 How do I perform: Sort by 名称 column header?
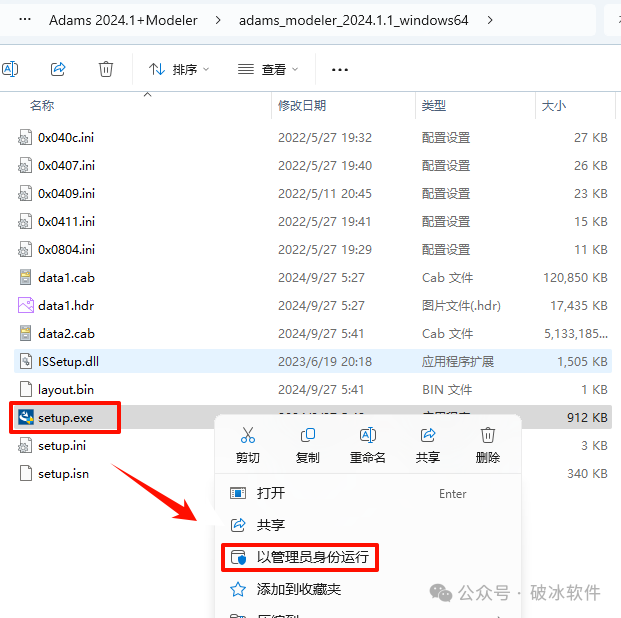(x=42, y=106)
